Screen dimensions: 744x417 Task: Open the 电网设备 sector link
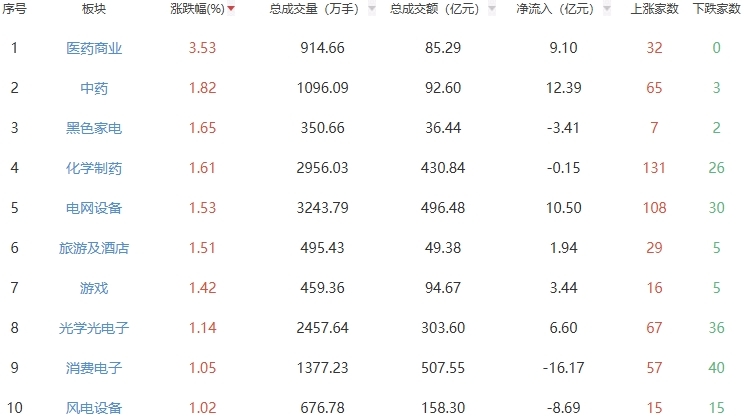pyautogui.click(x=94, y=208)
